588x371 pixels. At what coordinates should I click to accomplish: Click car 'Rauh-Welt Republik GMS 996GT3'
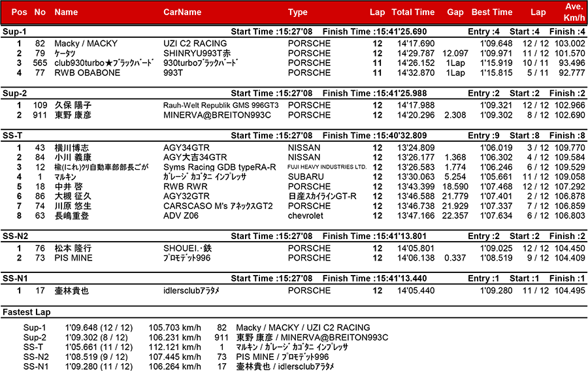[221, 105]
